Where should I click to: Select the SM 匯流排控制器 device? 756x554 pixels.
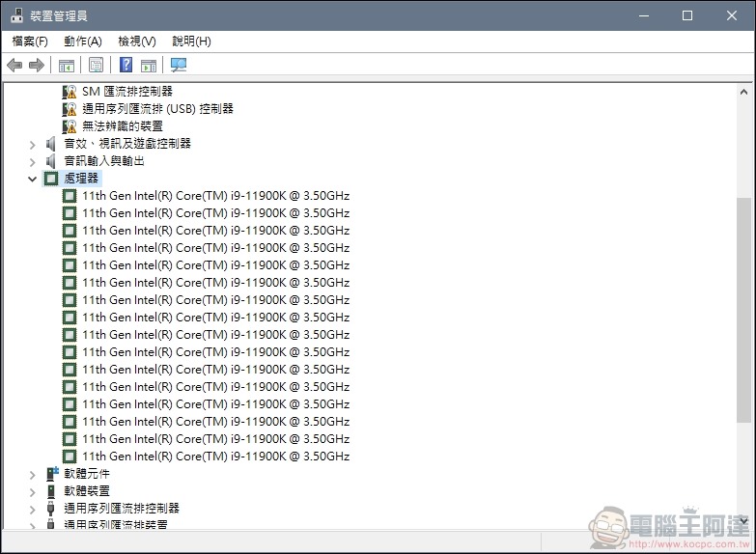pyautogui.click(x=127, y=92)
